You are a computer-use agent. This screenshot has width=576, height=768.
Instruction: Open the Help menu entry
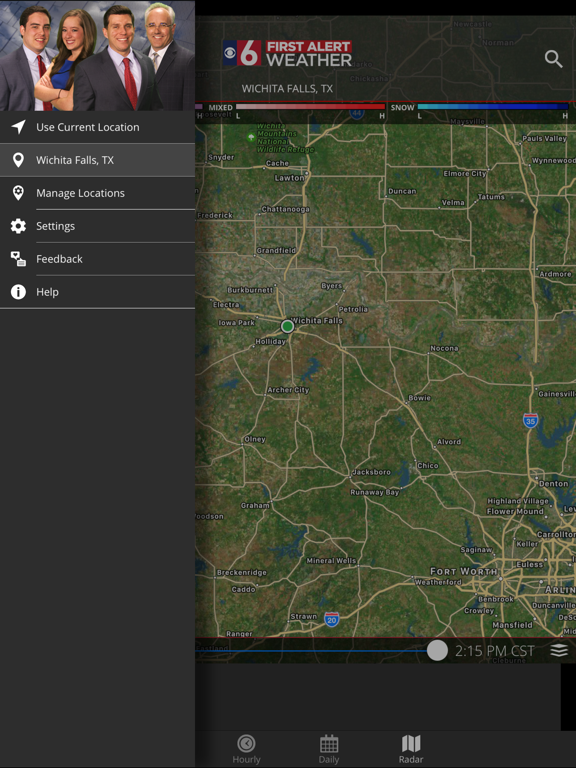97,292
